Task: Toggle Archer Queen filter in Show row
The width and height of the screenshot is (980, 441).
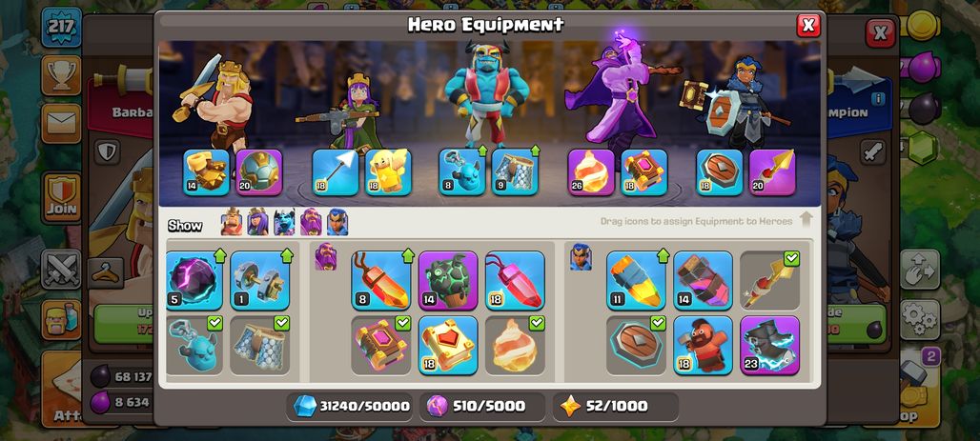Action: 257,222
